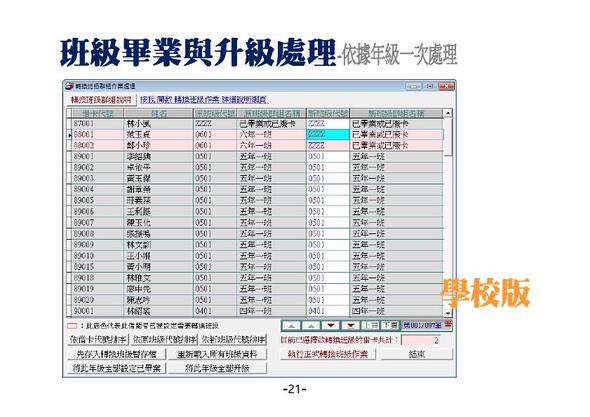The image size is (590, 417).
Task: Click the new class code cell in row 89010
Action: (328, 256)
